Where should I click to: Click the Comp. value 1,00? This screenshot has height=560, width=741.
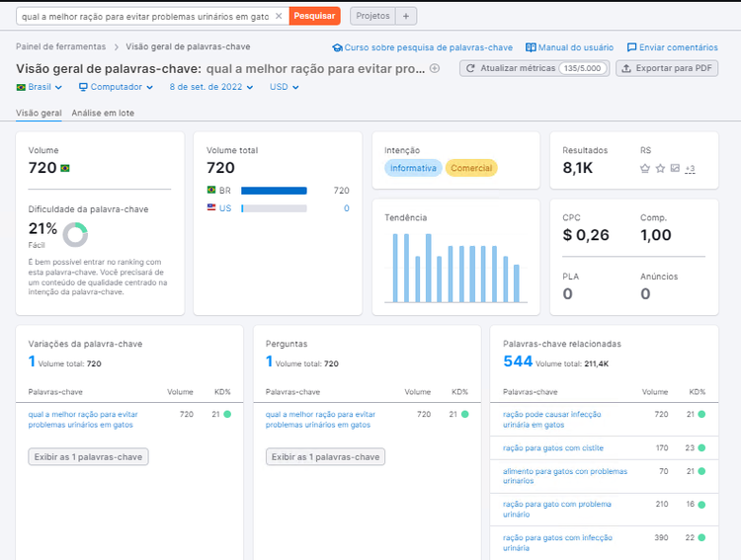pyautogui.click(x=655, y=235)
